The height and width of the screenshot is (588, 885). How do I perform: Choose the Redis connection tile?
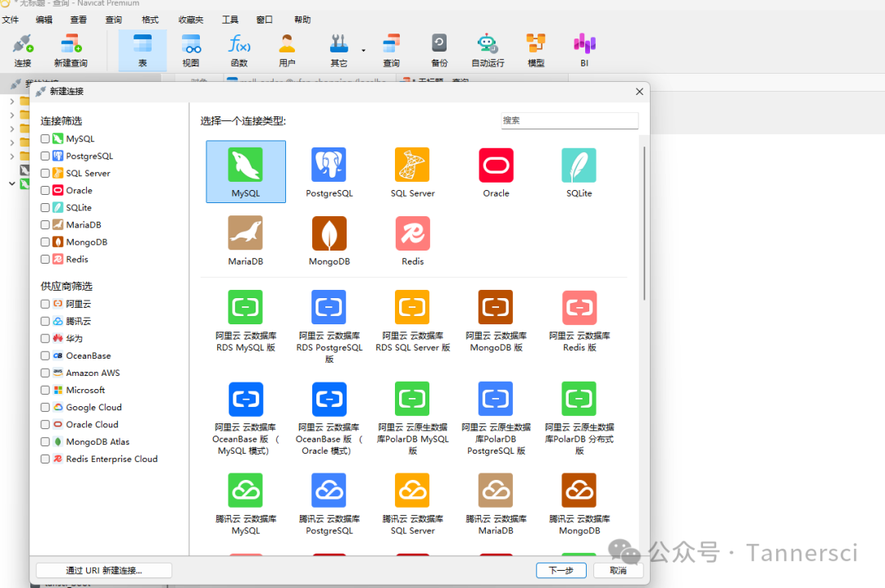(x=412, y=241)
